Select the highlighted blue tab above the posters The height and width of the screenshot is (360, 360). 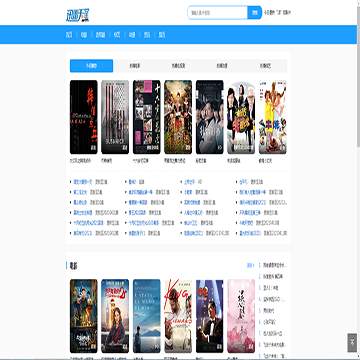(91, 66)
